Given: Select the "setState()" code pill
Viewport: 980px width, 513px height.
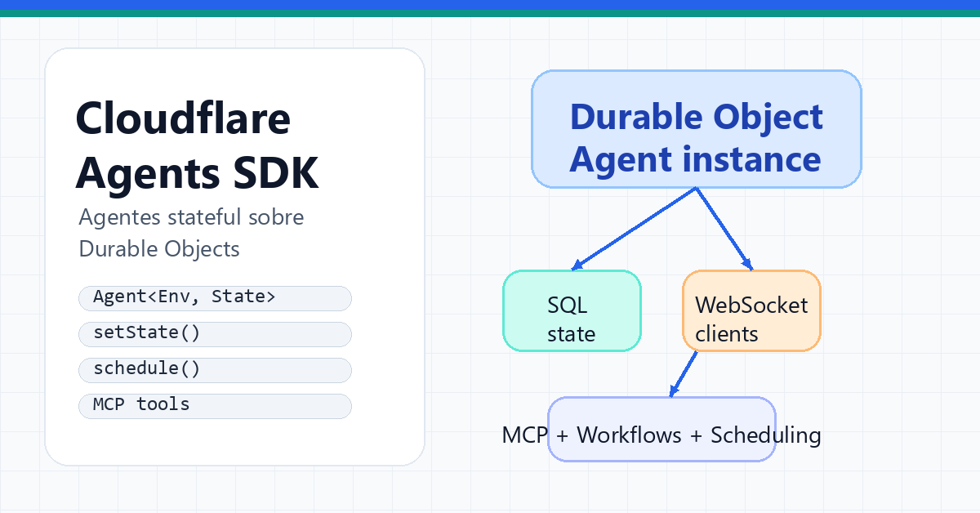Looking at the screenshot, I should [x=215, y=334].
